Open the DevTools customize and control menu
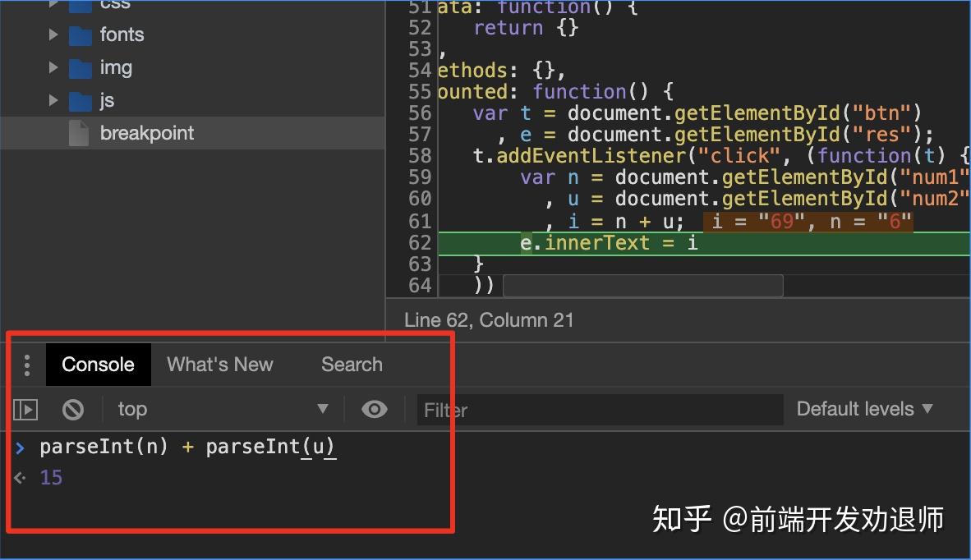This screenshot has height=560, width=971. pyautogui.click(x=27, y=364)
